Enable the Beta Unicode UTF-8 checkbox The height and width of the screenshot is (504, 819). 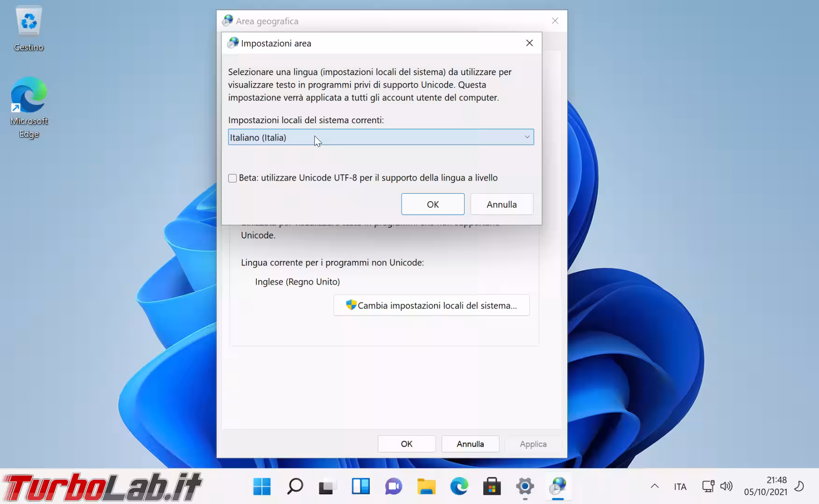[x=233, y=178]
